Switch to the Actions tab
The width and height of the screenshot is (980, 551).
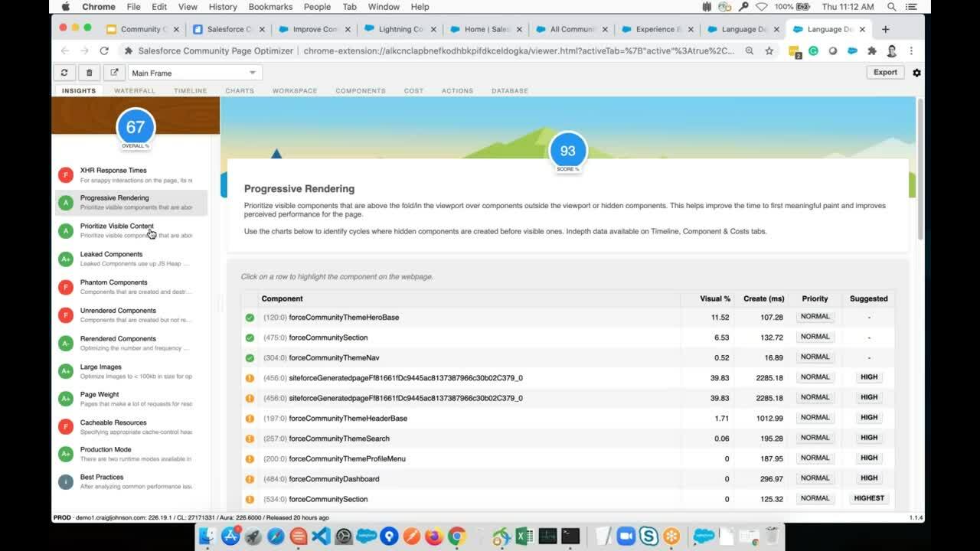click(457, 90)
